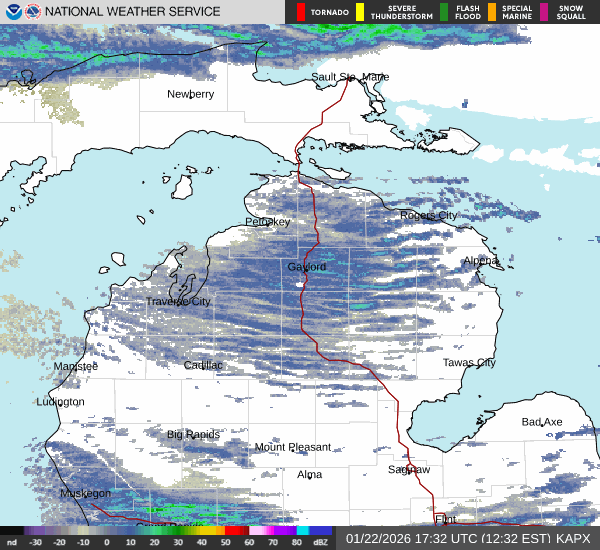The height and width of the screenshot is (550, 600).
Task: Select the Bad Axe map label
Action: tap(542, 422)
